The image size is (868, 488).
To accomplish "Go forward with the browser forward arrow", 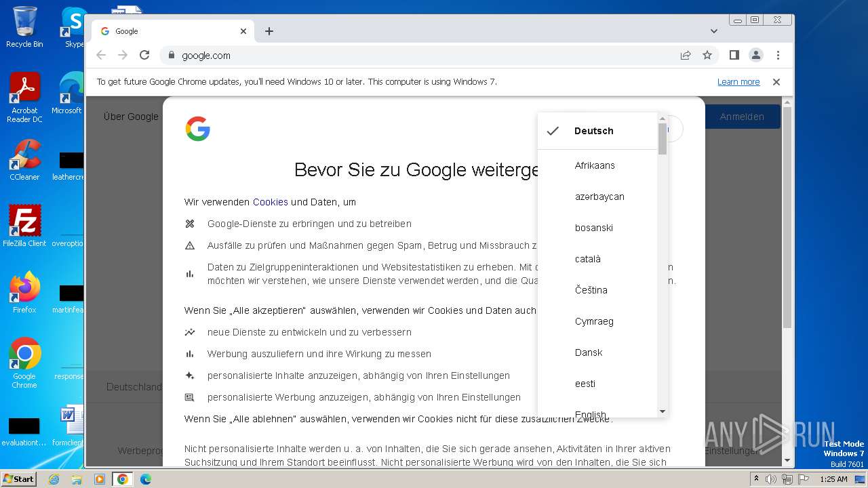I will (x=123, y=55).
